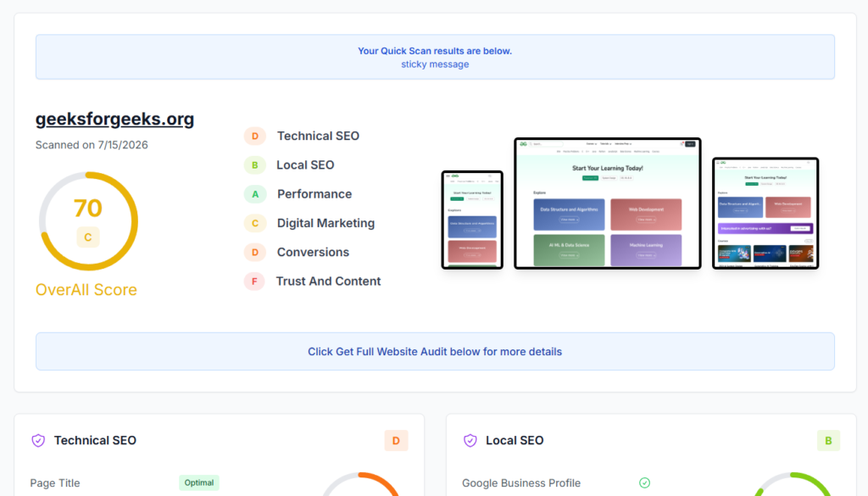Click the A grade badge beside Performance
This screenshot has width=868, height=496.
click(x=254, y=194)
